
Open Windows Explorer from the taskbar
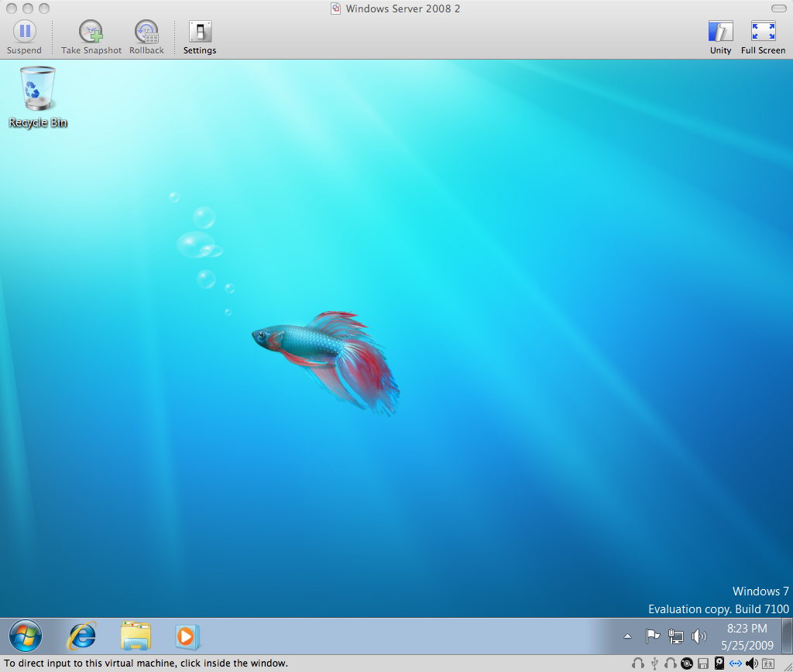[136, 636]
